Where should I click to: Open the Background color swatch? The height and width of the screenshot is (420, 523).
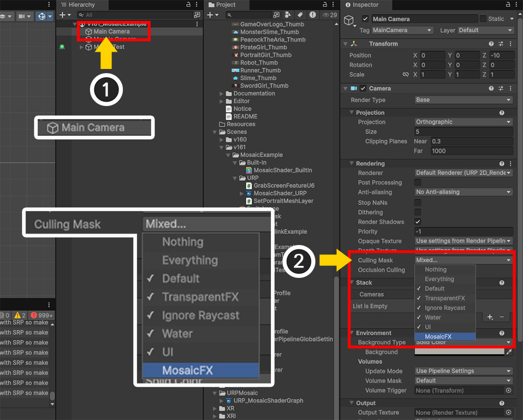[459, 352]
